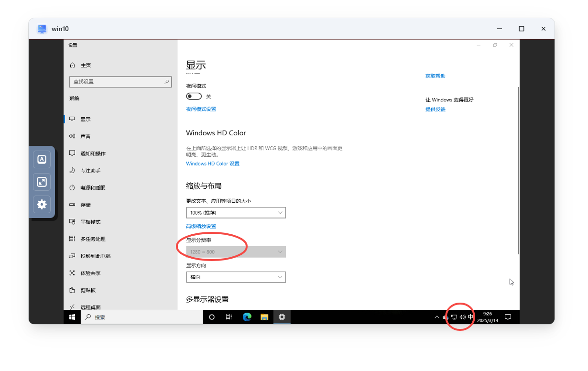Click the floating panel's inward-arrows shrink icon

pos(42,182)
